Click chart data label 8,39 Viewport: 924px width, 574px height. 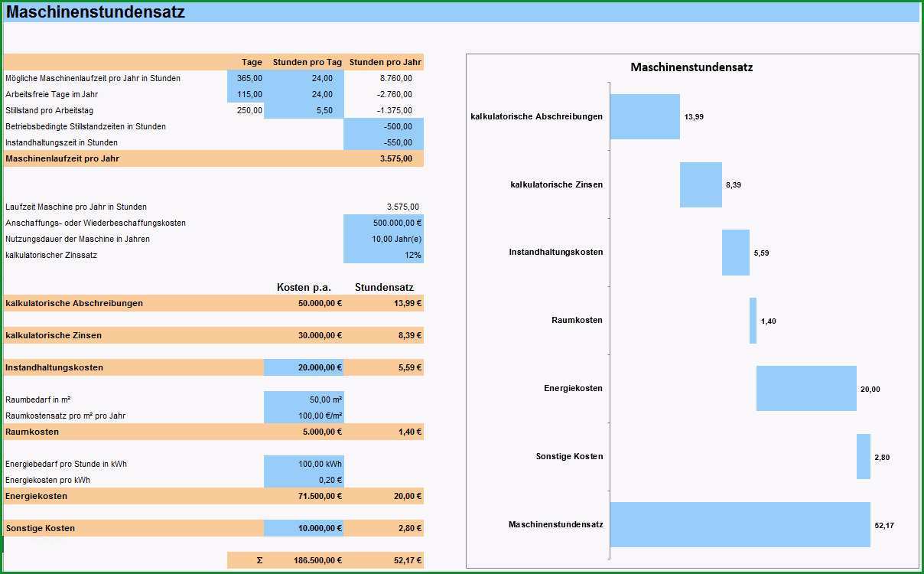pos(734,185)
